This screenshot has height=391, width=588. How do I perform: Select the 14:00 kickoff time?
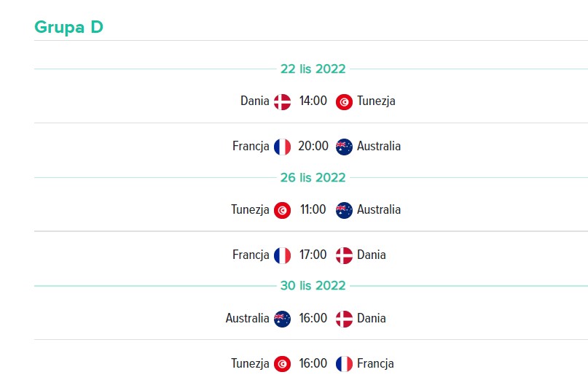[313, 101]
